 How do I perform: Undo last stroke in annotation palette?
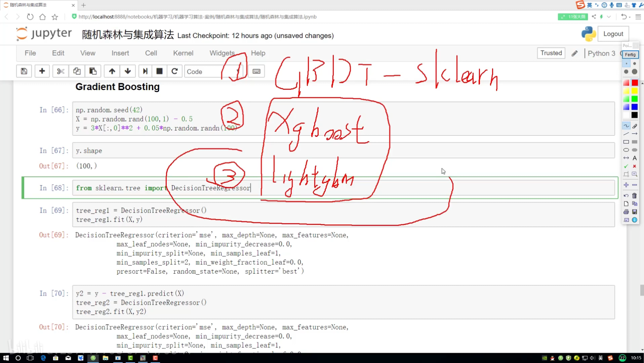(x=626, y=196)
